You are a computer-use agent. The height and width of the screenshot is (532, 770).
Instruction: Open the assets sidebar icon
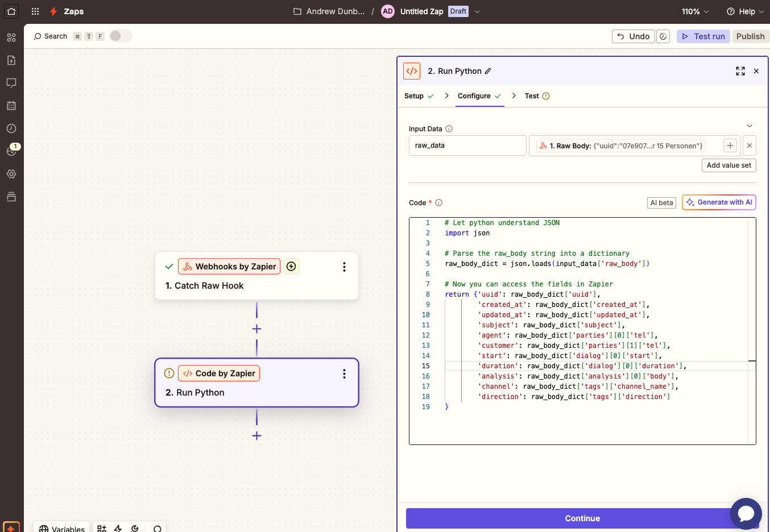point(11,38)
